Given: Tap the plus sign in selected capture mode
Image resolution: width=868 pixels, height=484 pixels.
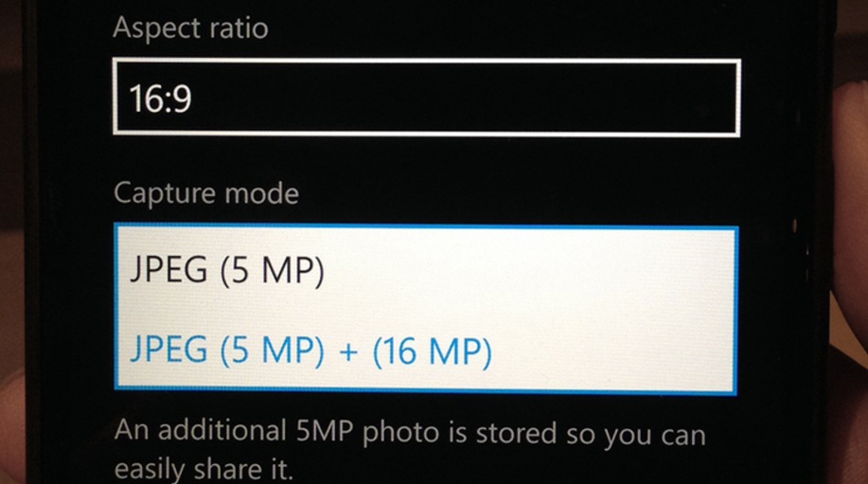Looking at the screenshot, I should click(x=348, y=352).
